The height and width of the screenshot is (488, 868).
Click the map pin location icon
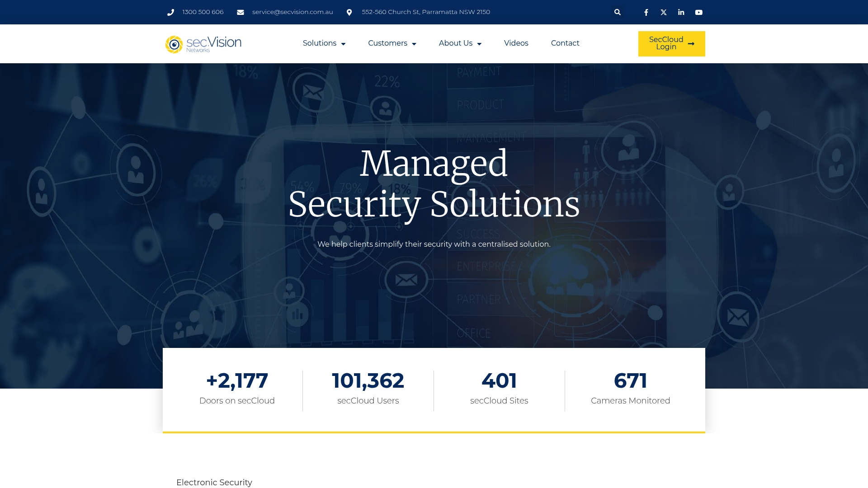[349, 13]
